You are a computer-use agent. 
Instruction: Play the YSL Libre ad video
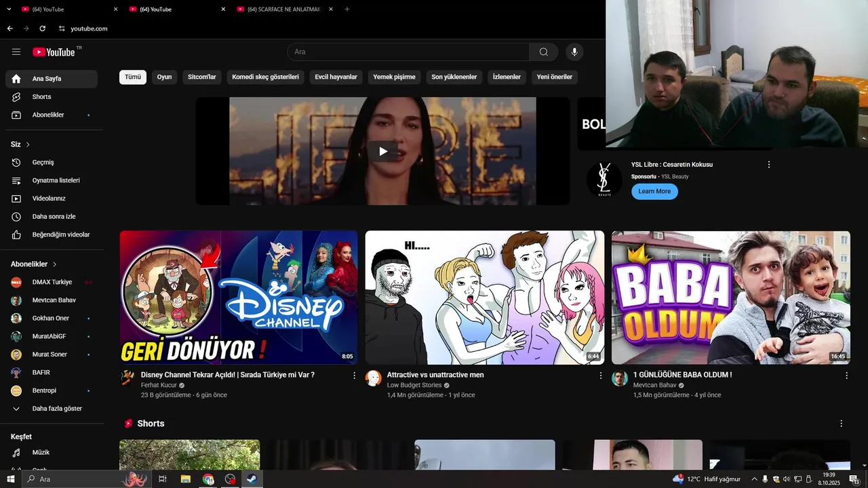point(382,151)
